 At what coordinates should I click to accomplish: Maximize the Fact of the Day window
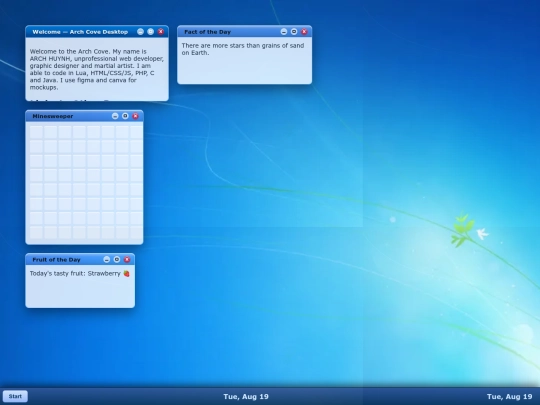point(294,32)
